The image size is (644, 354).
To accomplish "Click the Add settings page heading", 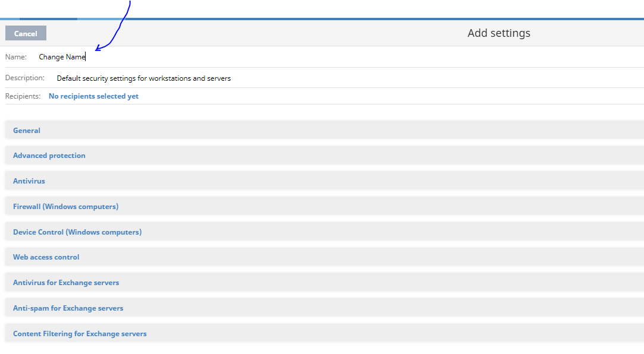I will pyautogui.click(x=498, y=33).
